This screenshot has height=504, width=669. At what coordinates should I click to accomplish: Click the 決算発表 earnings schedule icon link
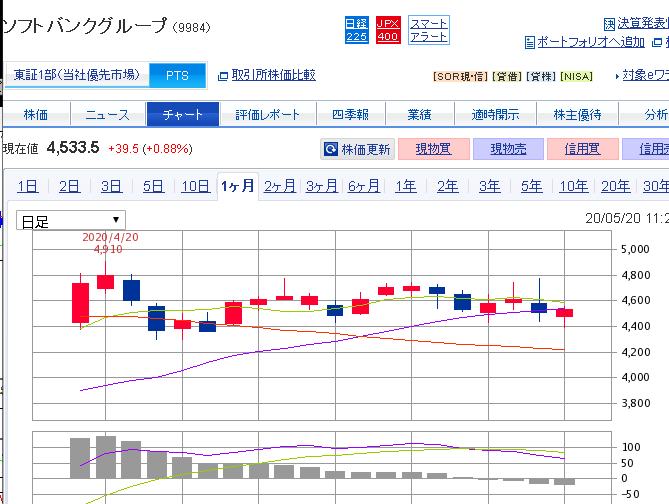636,23
